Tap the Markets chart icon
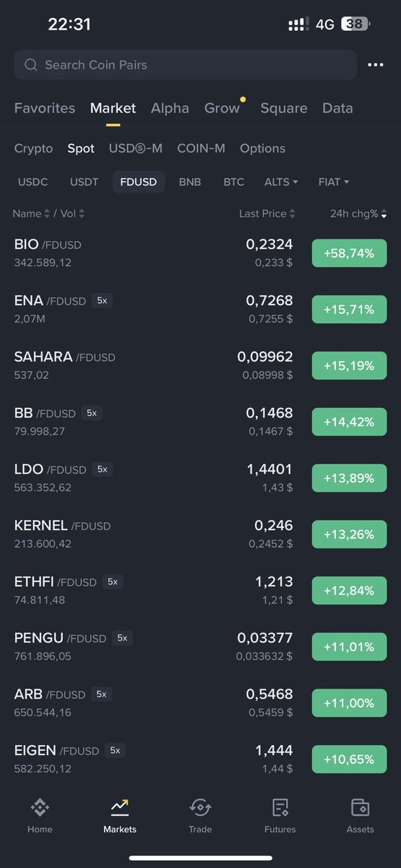The height and width of the screenshot is (868, 401). [120, 807]
